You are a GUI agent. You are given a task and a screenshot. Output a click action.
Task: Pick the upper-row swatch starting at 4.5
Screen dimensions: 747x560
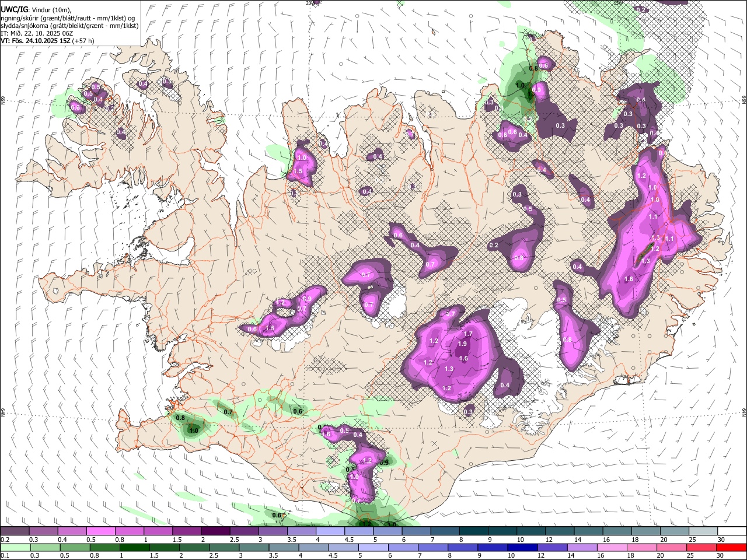359,531
